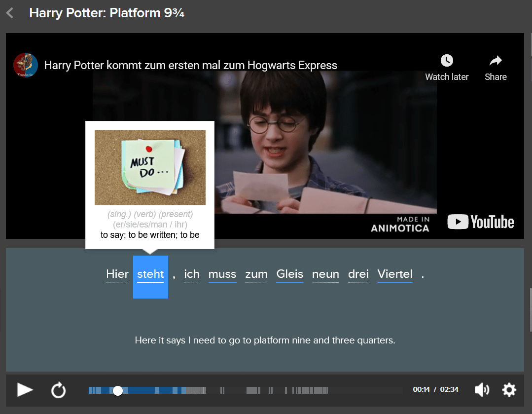Click the English translation sentence
Image resolution: width=532 pixels, height=414 pixels.
tap(265, 340)
